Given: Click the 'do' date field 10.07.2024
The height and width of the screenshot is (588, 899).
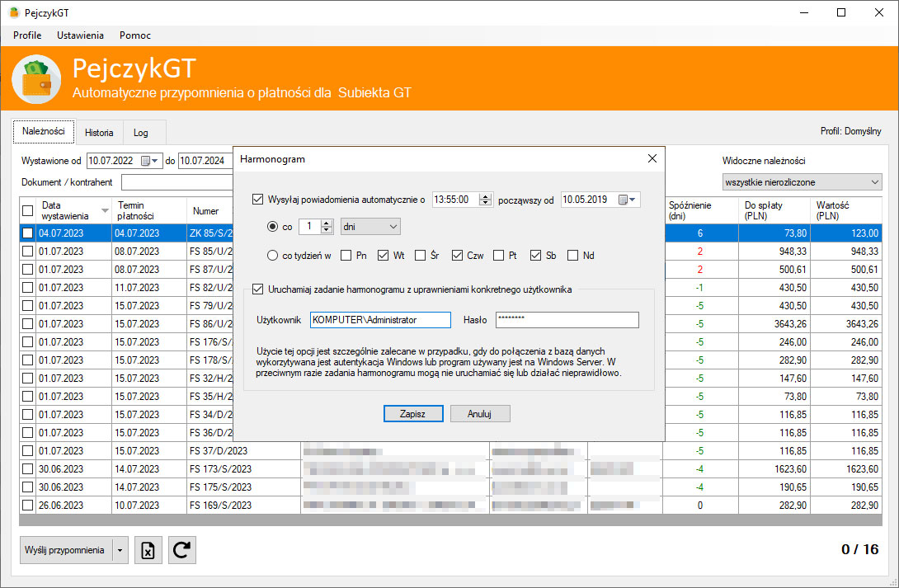Looking at the screenshot, I should pos(206,161).
